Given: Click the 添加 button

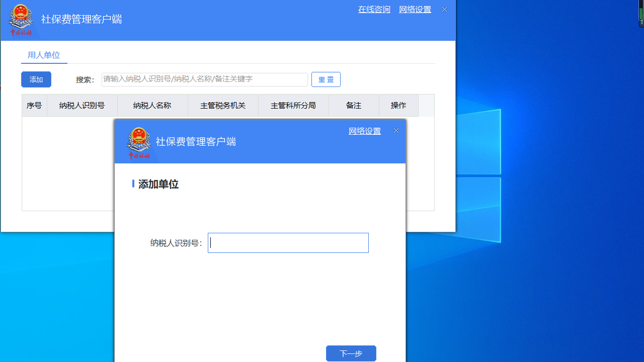Looking at the screenshot, I should [36, 79].
